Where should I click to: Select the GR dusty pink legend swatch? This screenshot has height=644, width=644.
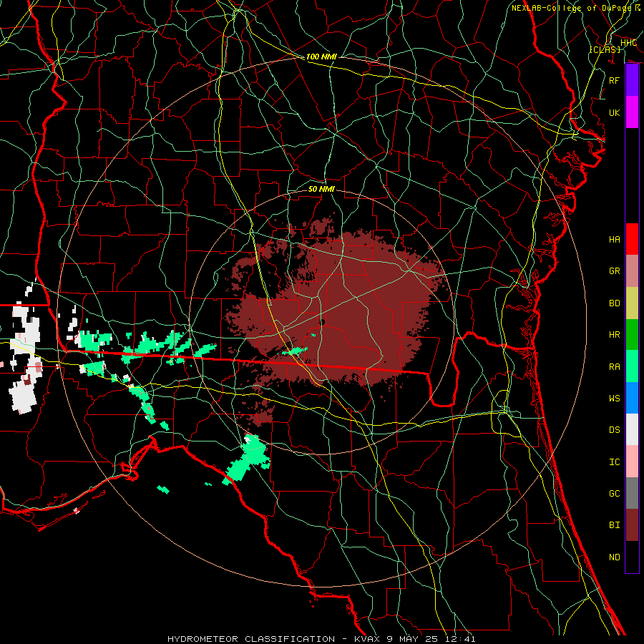coord(632,271)
